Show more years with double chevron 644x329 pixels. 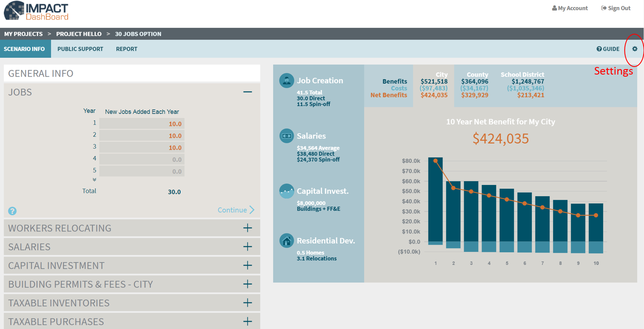coord(94,179)
